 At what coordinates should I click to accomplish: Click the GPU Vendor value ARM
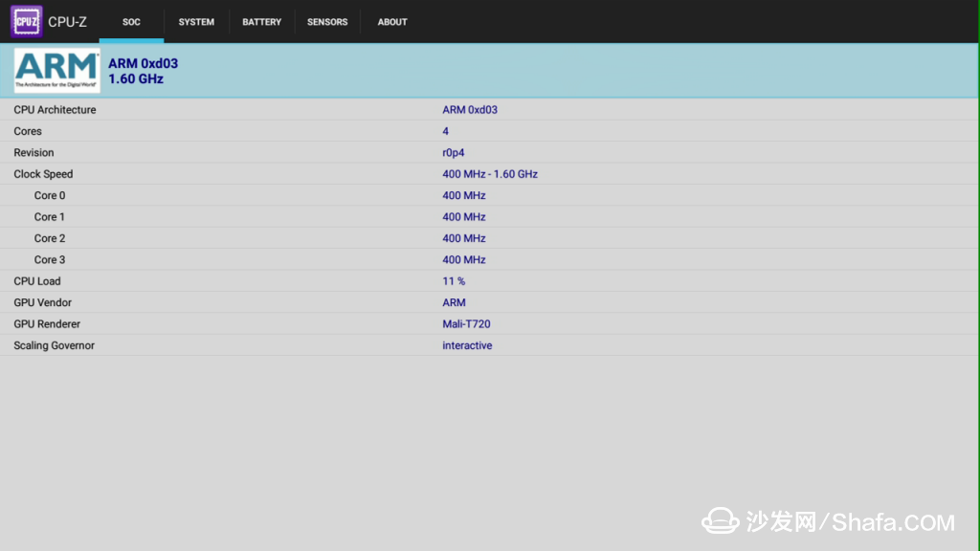click(x=454, y=302)
